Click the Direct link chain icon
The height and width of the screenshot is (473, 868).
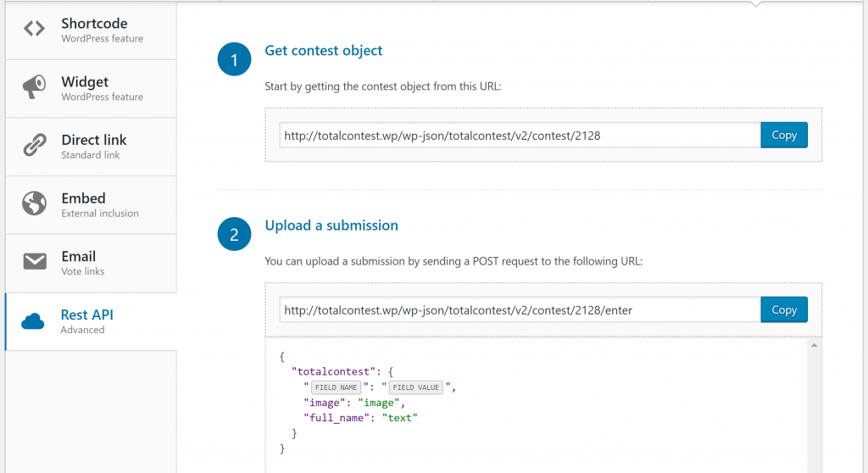point(34,145)
